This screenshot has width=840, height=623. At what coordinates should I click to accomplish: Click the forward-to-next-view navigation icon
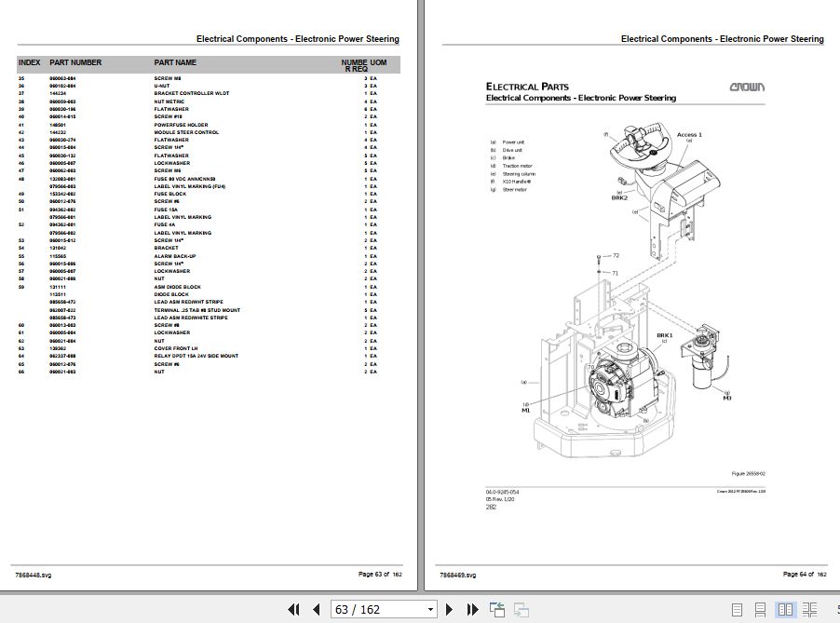click(x=521, y=609)
